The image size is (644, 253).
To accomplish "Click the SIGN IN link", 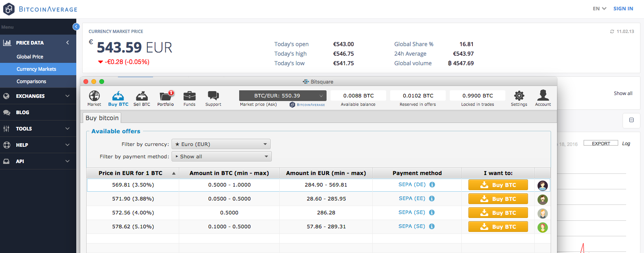I will point(623,8).
